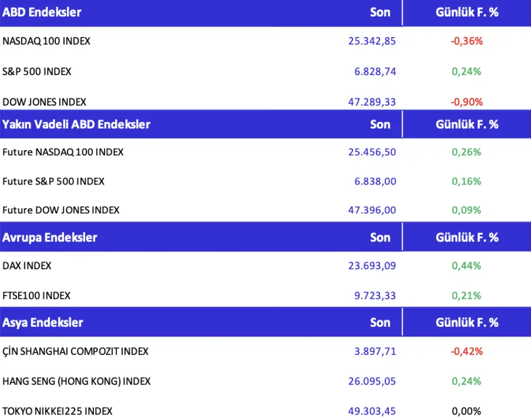
Task: Open the DAX INDEX row label
Action: (27, 266)
